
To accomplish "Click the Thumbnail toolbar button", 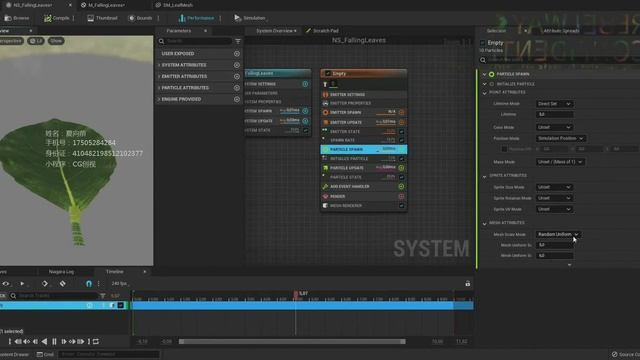I will 102,18.
